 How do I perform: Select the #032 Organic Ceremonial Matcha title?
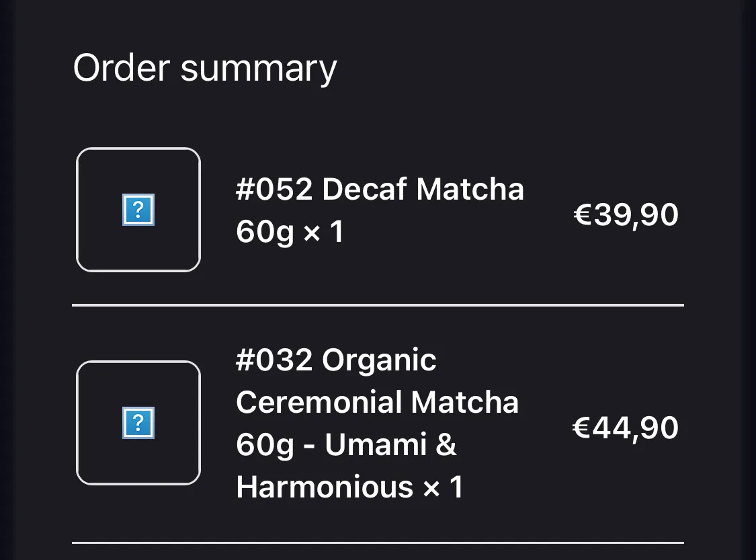pos(378,423)
